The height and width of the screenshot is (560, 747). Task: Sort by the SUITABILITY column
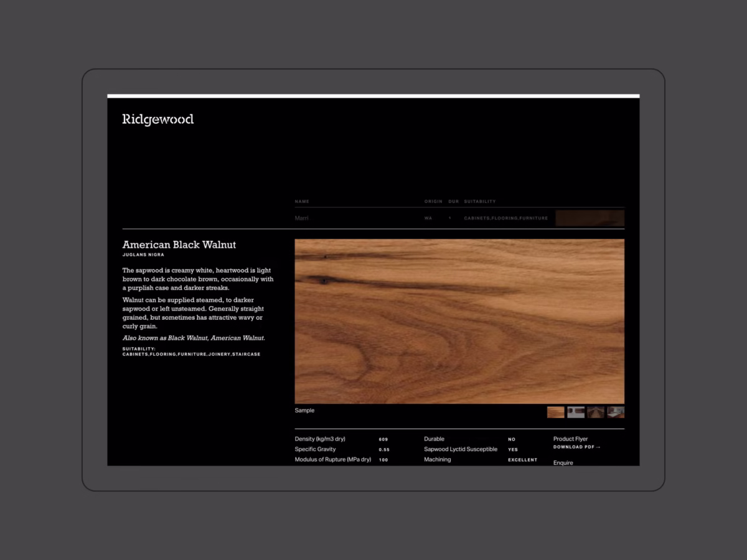[479, 201]
